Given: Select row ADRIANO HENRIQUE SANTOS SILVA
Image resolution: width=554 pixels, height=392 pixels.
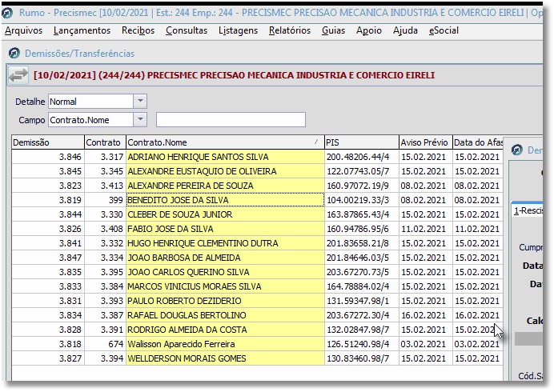Looking at the screenshot, I should click(x=257, y=157).
